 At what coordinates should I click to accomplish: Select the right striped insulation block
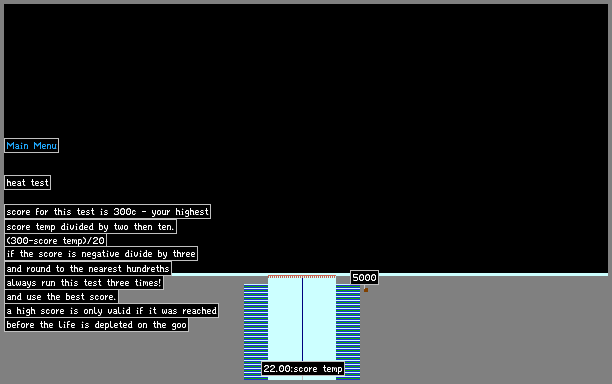(x=348, y=332)
